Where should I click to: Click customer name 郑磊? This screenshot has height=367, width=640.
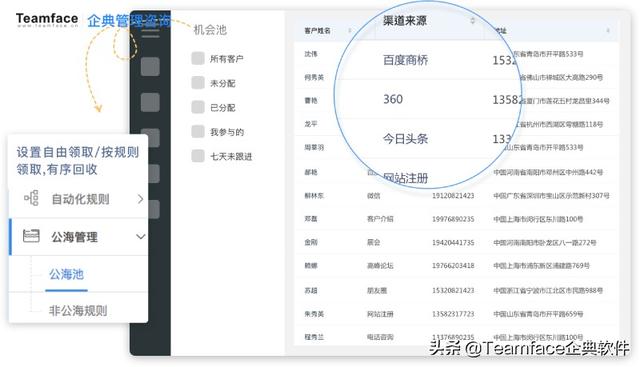click(x=311, y=219)
